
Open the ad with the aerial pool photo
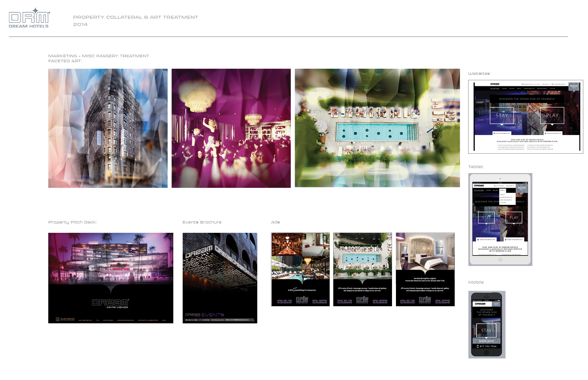tap(362, 269)
